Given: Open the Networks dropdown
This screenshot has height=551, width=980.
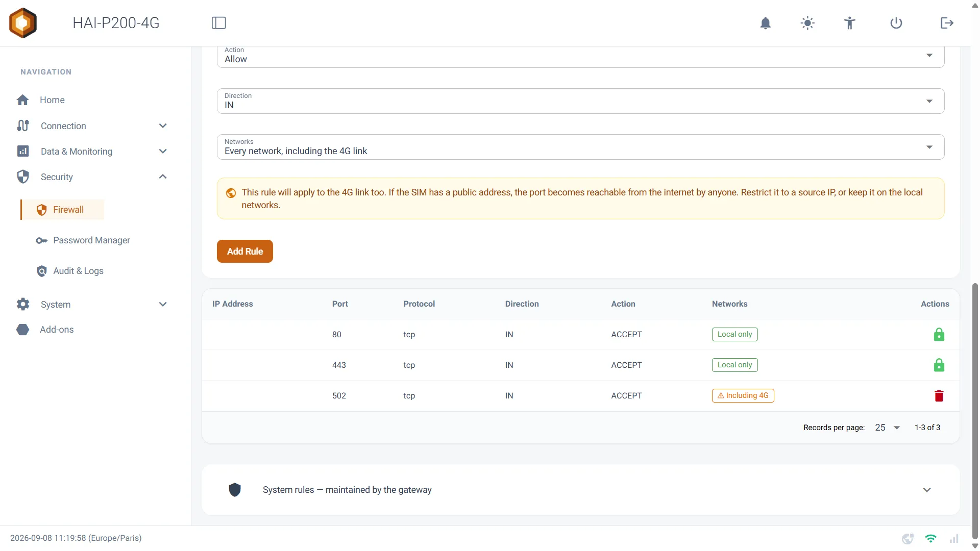Looking at the screenshot, I should click(580, 147).
